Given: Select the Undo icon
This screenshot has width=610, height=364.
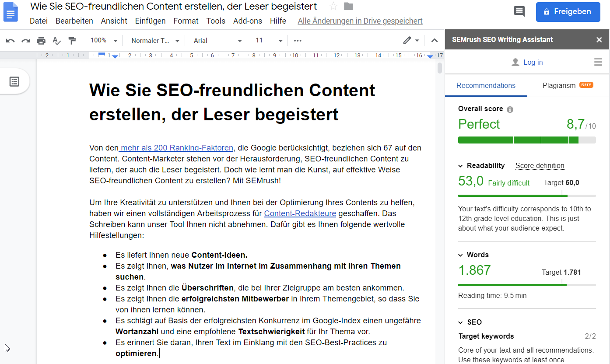Looking at the screenshot, I should (10, 40).
